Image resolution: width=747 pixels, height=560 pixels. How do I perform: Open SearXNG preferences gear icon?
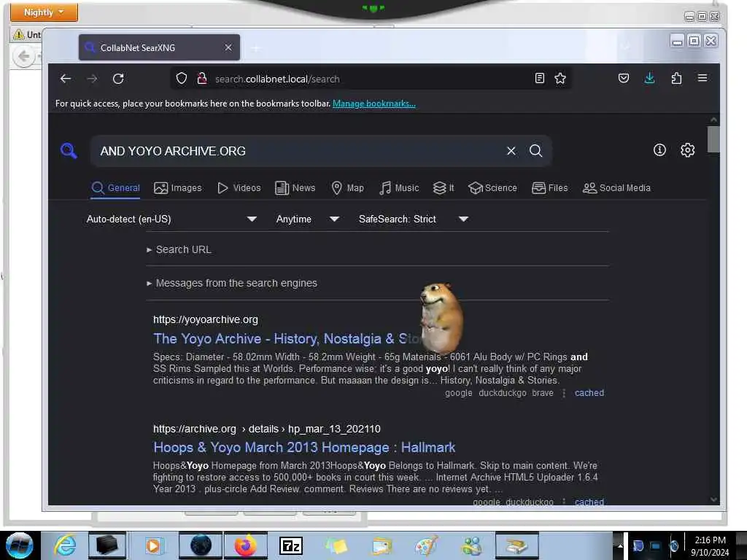point(687,150)
